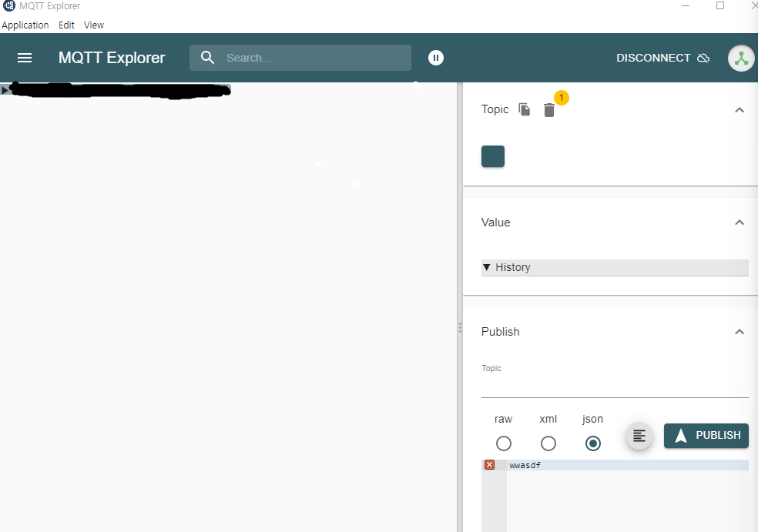
Task: Format the JSON with the align icon
Action: [639, 436]
